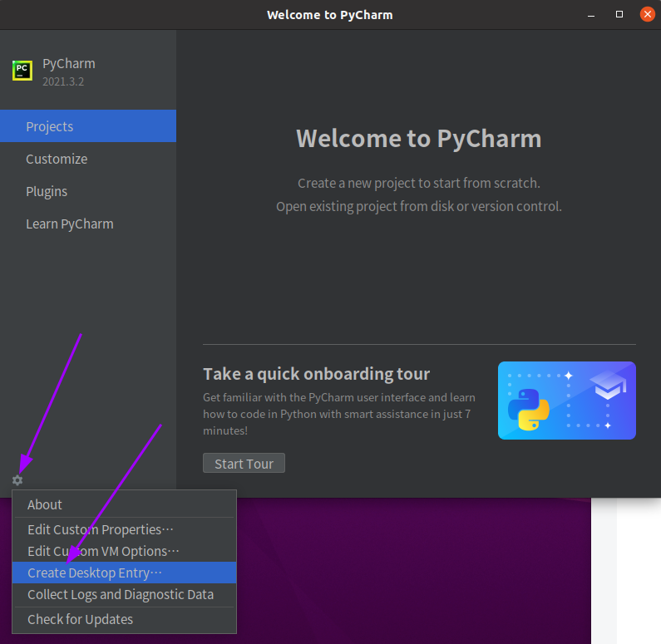
Task: Click the 'Take a quick onboarding tour' heading
Action: (316, 374)
